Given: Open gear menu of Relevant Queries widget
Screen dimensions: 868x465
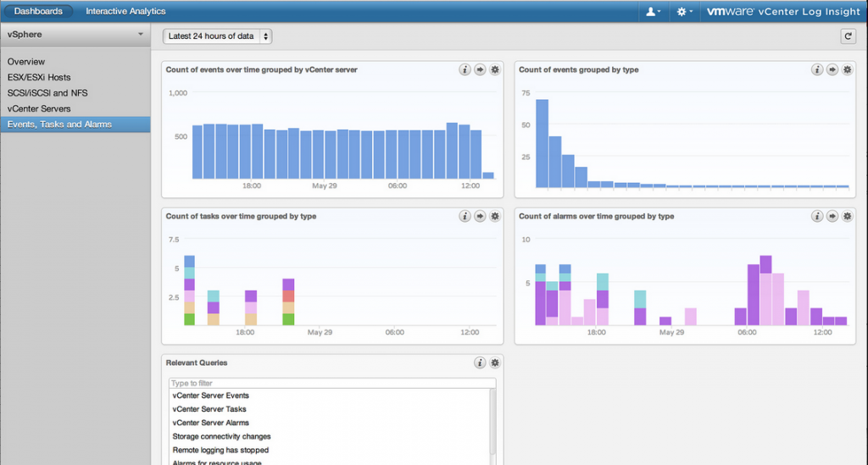Looking at the screenshot, I should click(x=495, y=363).
